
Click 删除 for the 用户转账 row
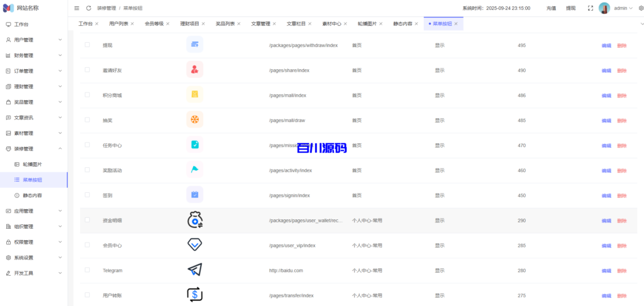[622, 295]
